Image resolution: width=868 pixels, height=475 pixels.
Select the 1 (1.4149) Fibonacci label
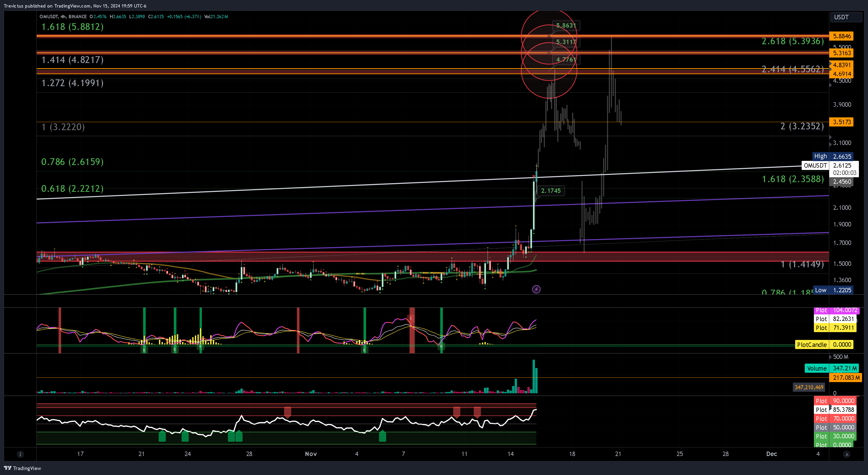point(802,264)
